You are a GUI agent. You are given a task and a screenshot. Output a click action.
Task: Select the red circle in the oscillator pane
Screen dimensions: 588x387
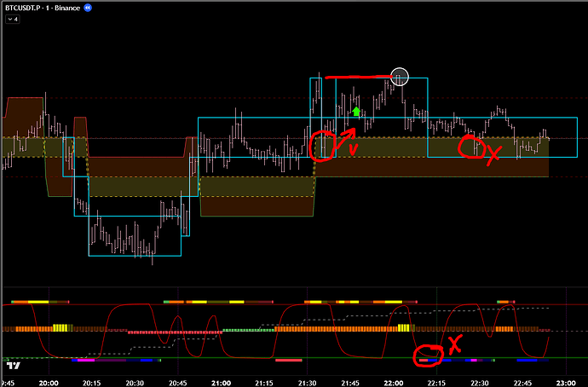point(429,355)
